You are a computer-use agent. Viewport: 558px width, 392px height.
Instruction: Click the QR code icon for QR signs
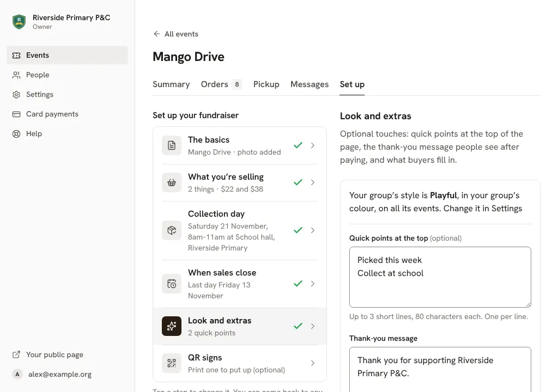[x=172, y=363]
